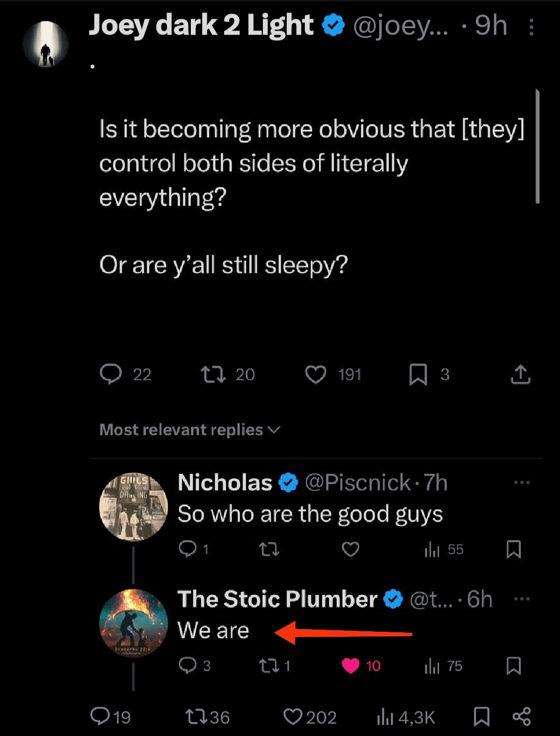This screenshot has width=560, height=736.
Task: Like Nicholas's reply
Action: pyautogui.click(x=351, y=549)
